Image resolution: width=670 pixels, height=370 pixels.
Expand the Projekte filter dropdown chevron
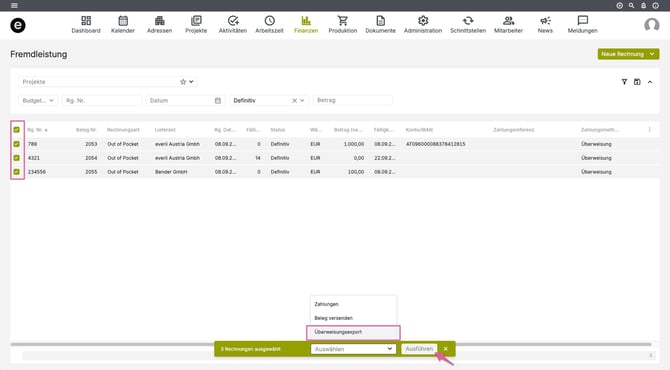(191, 82)
